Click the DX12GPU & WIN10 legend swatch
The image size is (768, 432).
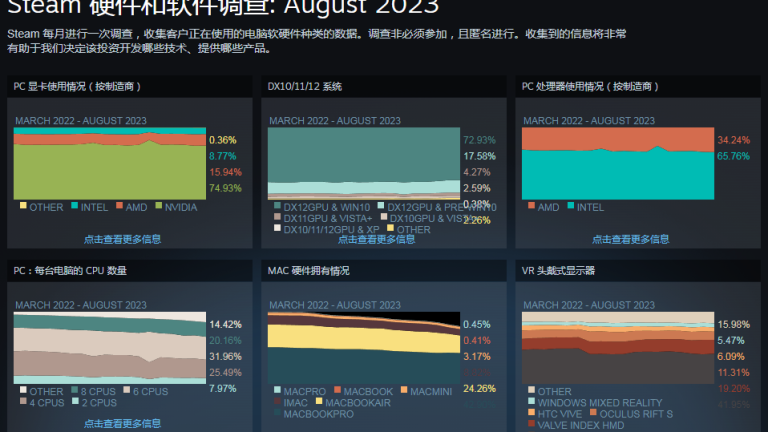pyautogui.click(x=277, y=205)
